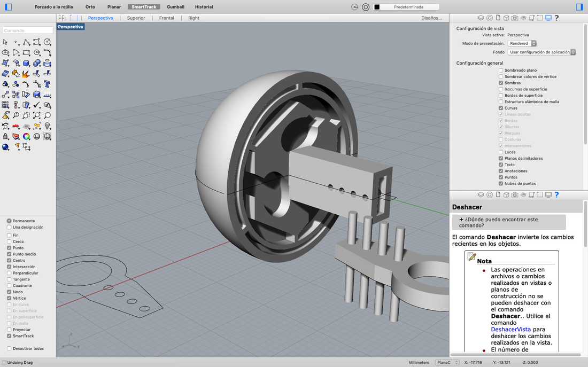Check Sombreado plano option
The image size is (588, 367).
(x=501, y=70)
